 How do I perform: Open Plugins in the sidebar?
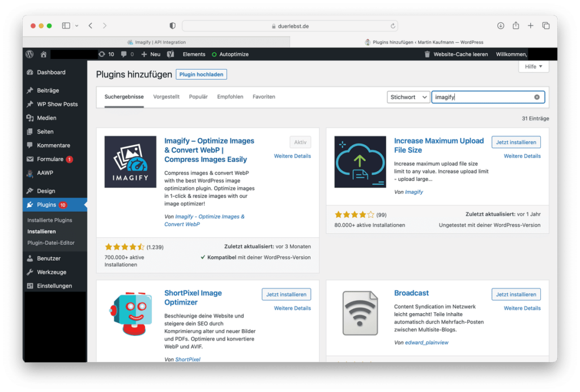55,204
